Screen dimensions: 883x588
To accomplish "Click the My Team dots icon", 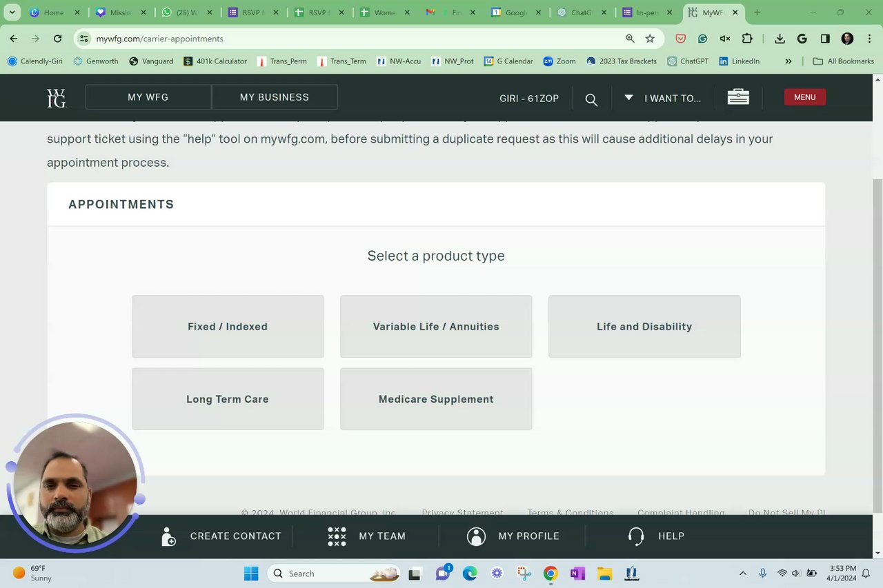I will click(x=337, y=536).
